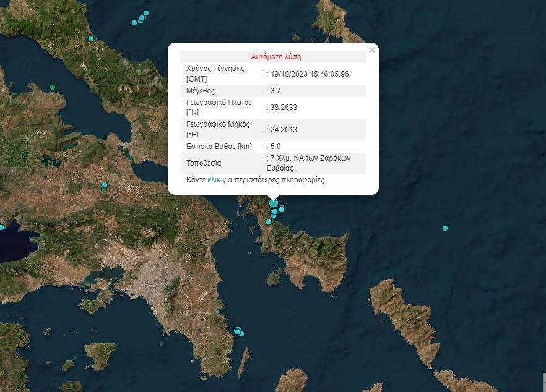
Task: Select the isolated marker in the eastern sea
Action: (444, 228)
